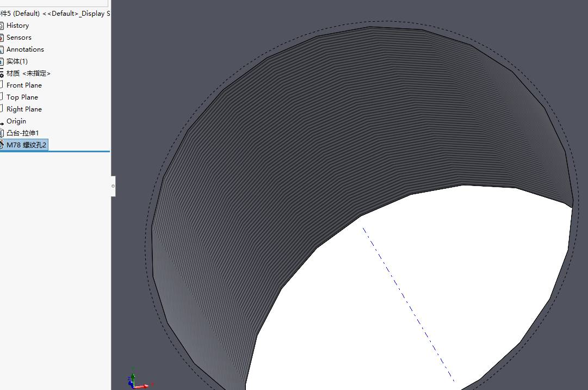Collapse the feature tree panel via handle
Viewport: 588px width, 390px height.
tap(113, 186)
